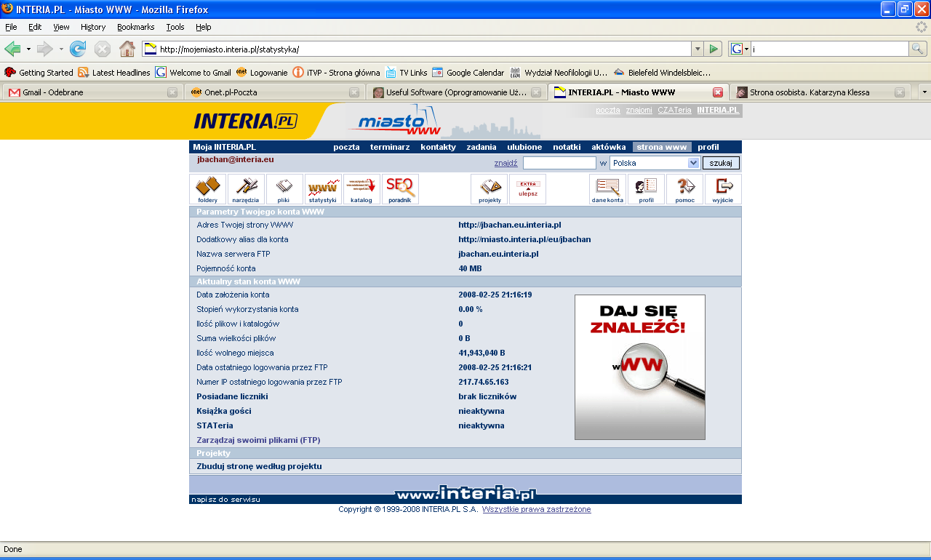Go back with Firefox back arrow
931x560 pixels.
tap(12, 49)
